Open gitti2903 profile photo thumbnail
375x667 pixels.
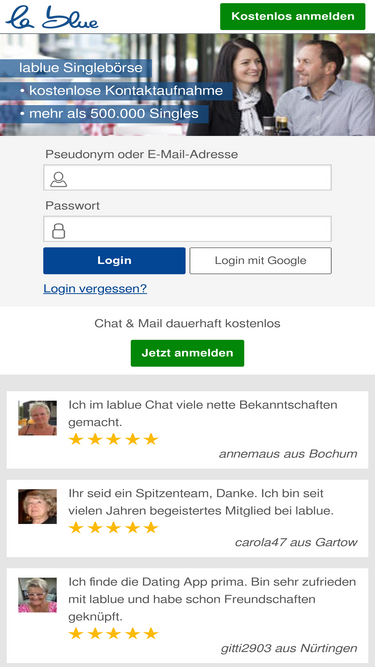click(37, 595)
